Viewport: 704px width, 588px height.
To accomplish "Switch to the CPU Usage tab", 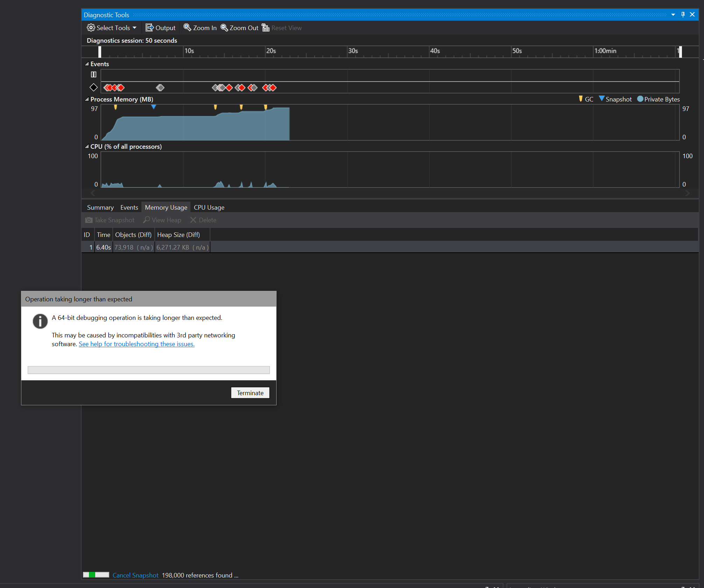I will (209, 207).
